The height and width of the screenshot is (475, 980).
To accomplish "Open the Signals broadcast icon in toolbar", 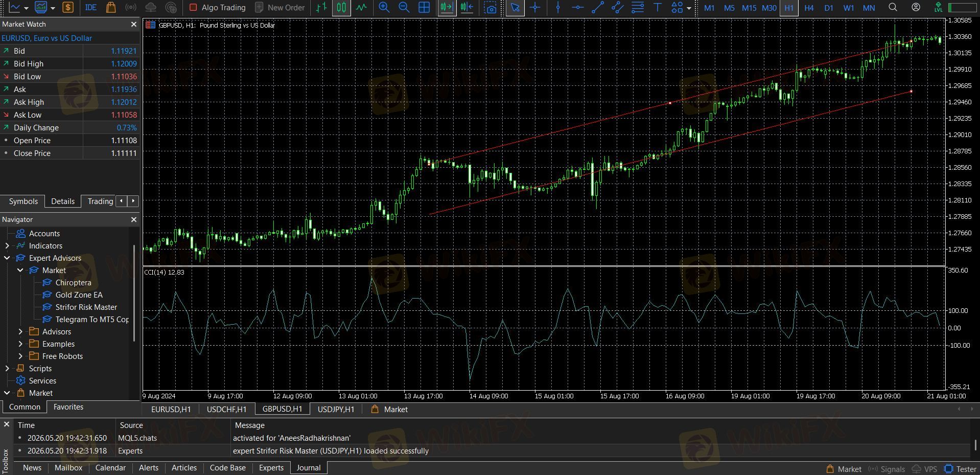I will (131, 8).
